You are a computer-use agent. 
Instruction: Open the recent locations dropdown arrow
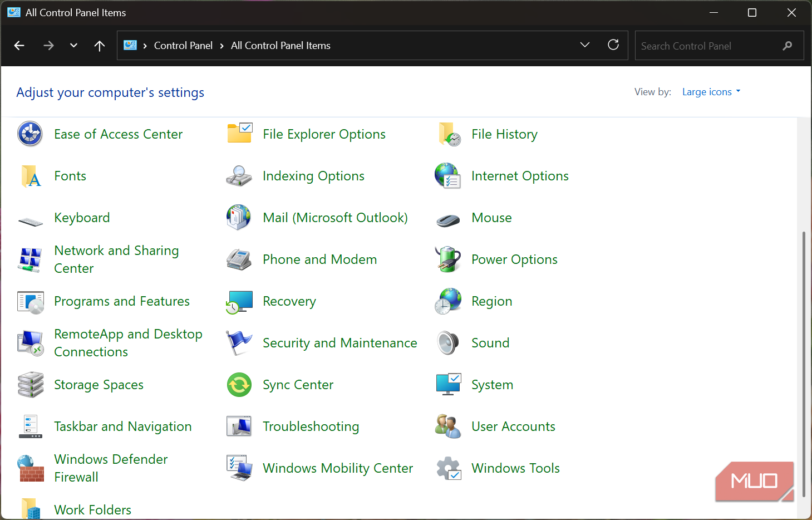[x=73, y=46]
